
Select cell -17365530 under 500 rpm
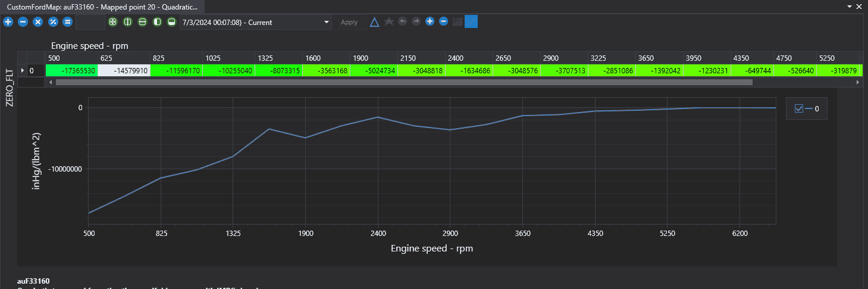click(x=71, y=70)
